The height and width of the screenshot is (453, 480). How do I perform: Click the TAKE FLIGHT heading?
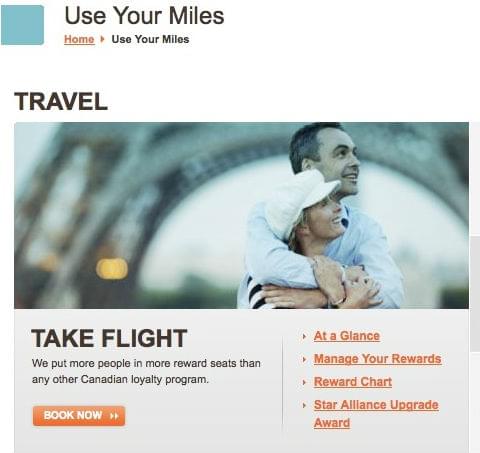pos(109,338)
